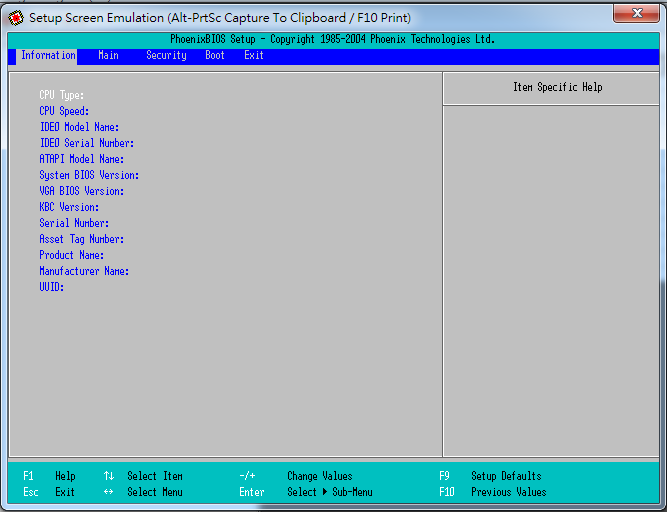Click the -/+ Change Values hint
667x512 pixels.
click(x=296, y=476)
